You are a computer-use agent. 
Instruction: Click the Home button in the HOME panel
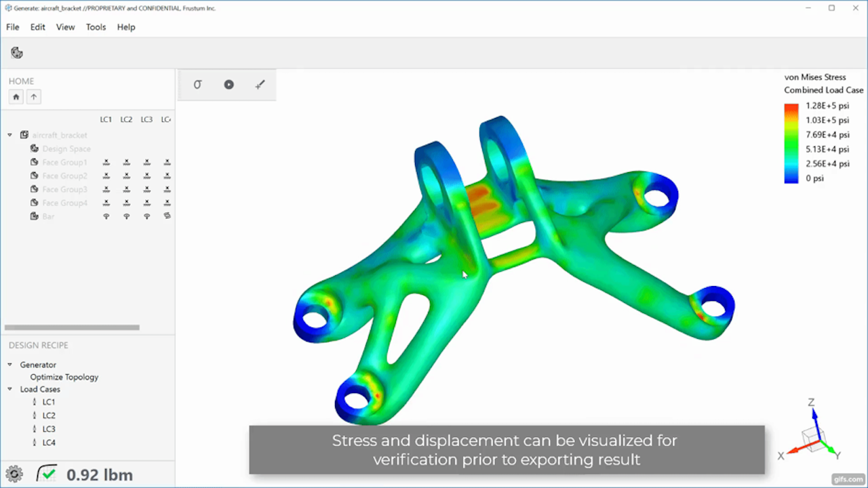[16, 96]
